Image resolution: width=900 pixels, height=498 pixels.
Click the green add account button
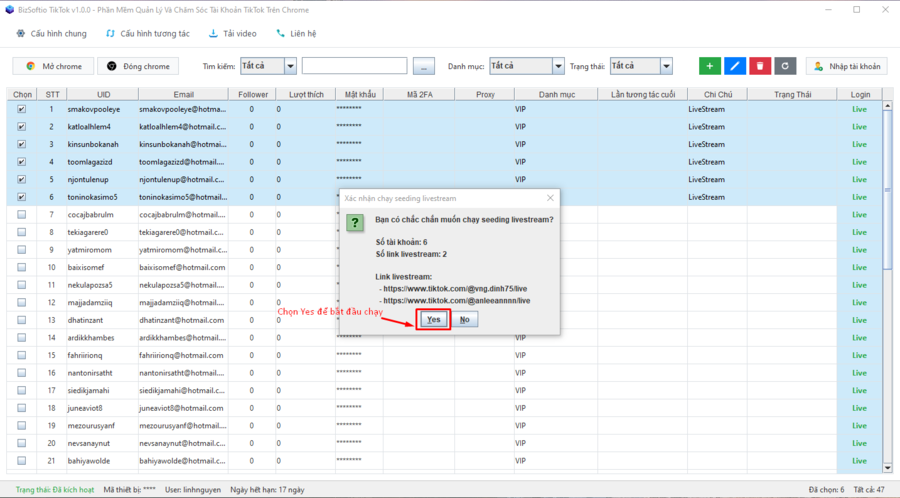[x=710, y=66]
